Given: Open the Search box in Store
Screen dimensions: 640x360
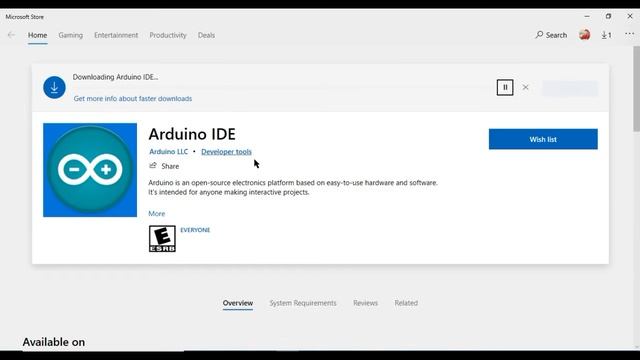Looking at the screenshot, I should click(x=551, y=35).
